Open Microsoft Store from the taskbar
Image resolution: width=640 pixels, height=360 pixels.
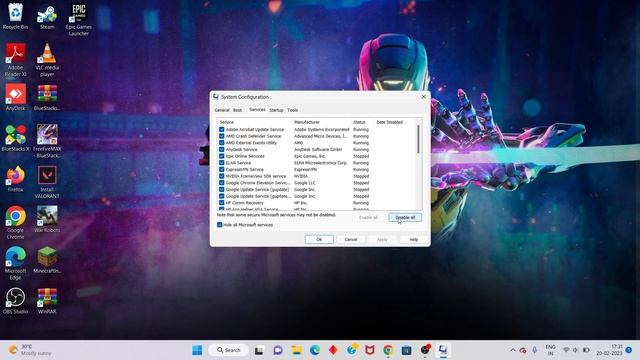(406, 350)
